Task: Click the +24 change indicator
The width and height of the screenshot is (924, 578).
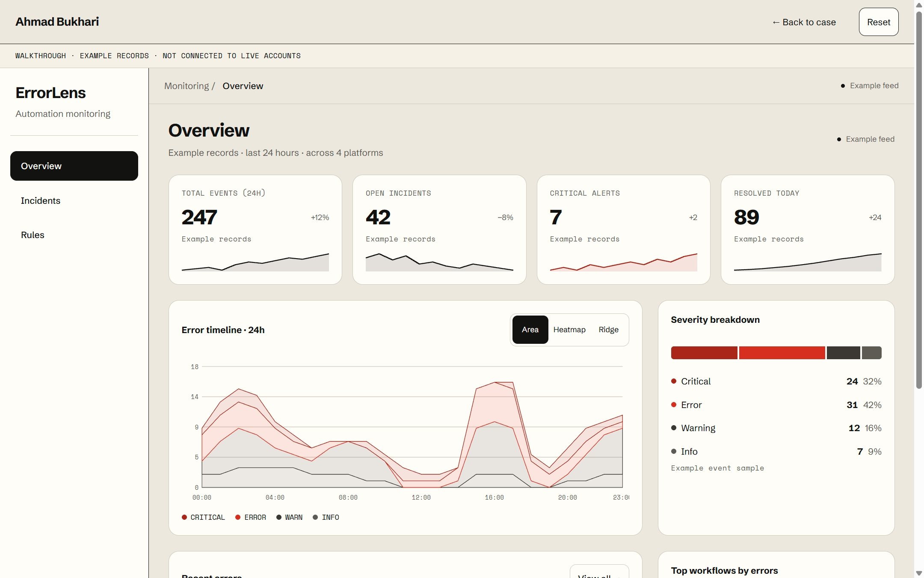Action: tap(875, 217)
